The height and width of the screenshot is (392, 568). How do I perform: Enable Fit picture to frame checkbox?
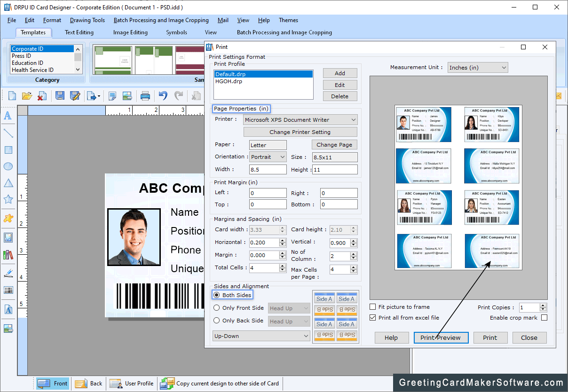click(373, 307)
